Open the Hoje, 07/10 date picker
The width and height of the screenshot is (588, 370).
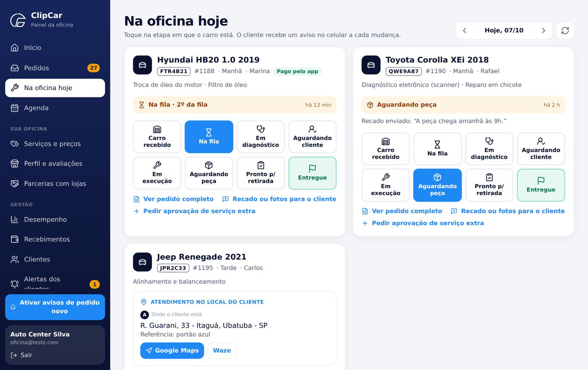pos(504,31)
